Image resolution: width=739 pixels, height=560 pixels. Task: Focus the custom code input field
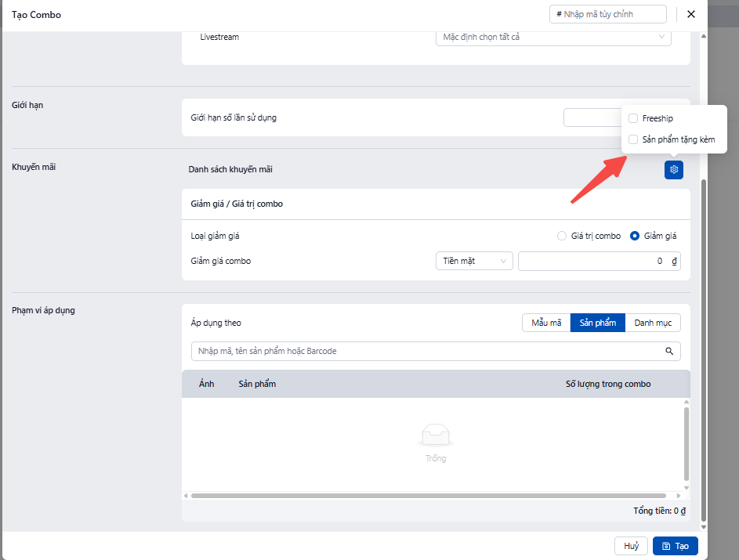[x=608, y=14]
